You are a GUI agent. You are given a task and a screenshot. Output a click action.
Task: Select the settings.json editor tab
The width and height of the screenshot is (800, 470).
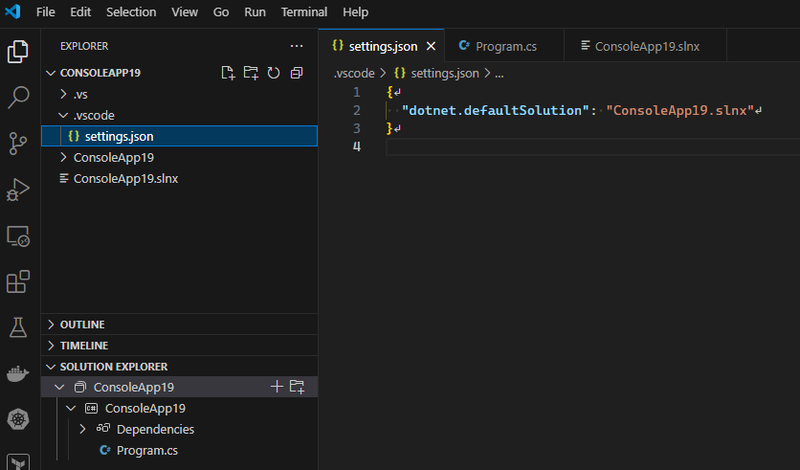point(382,46)
